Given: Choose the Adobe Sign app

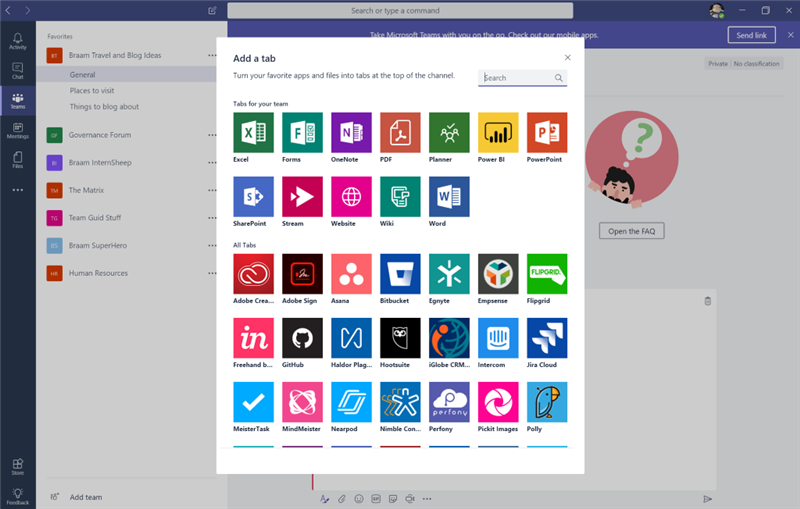Looking at the screenshot, I should 302,274.
